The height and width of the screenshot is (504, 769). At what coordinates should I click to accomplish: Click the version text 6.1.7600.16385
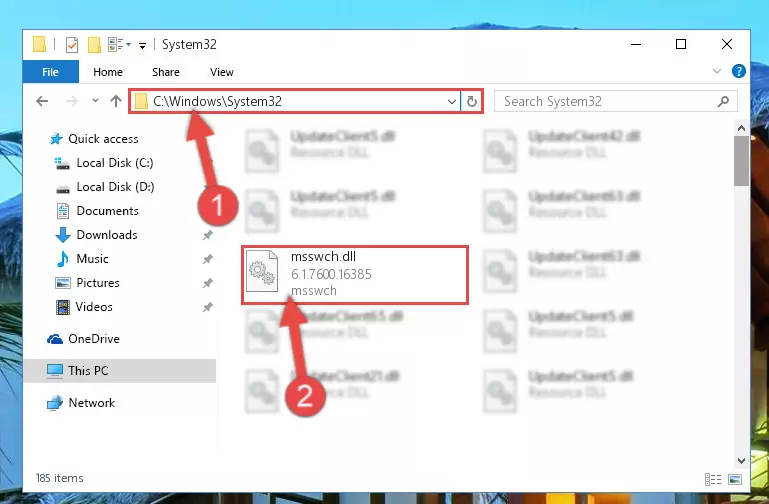331,274
